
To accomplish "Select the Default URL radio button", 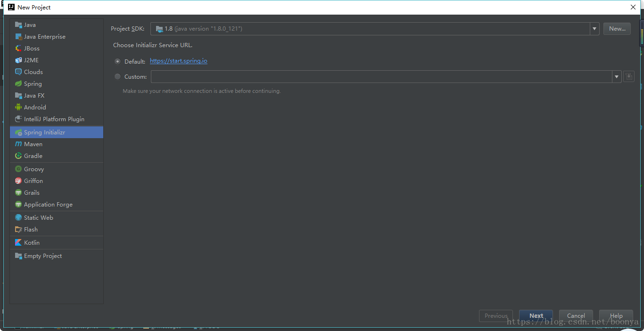I will tap(117, 62).
